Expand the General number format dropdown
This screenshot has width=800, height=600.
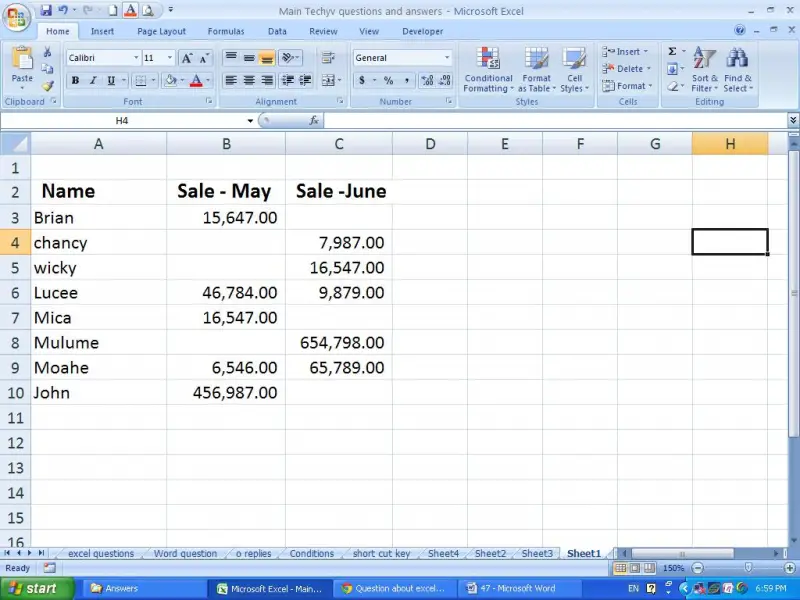click(447, 58)
